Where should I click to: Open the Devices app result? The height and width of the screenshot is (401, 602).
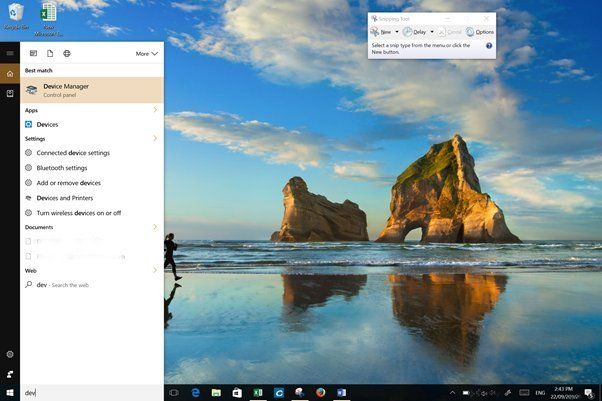[92, 124]
